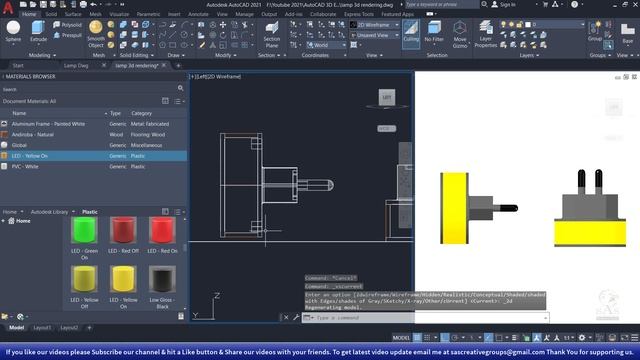Click the ViewCube Left face
Image resolution: width=640 pixels, height=360 pixels.
point(387,97)
